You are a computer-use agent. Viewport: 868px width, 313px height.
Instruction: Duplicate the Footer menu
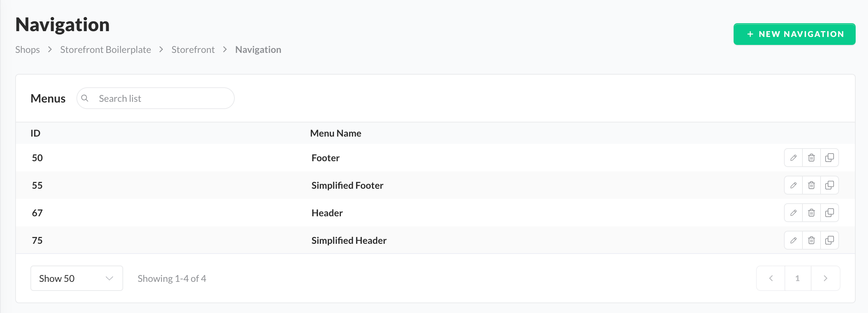(x=830, y=158)
